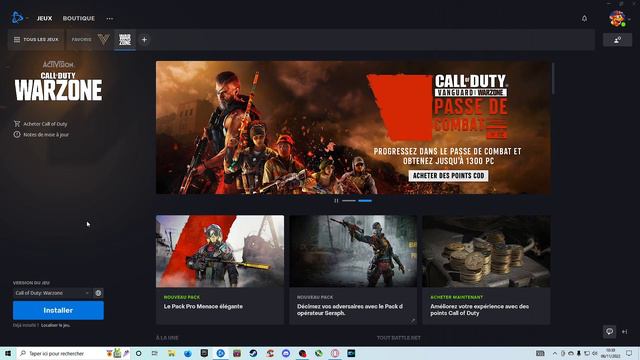Screen dimensions: 640x360
Task: Open File Explorer from the taskbar
Action: pos(171,353)
